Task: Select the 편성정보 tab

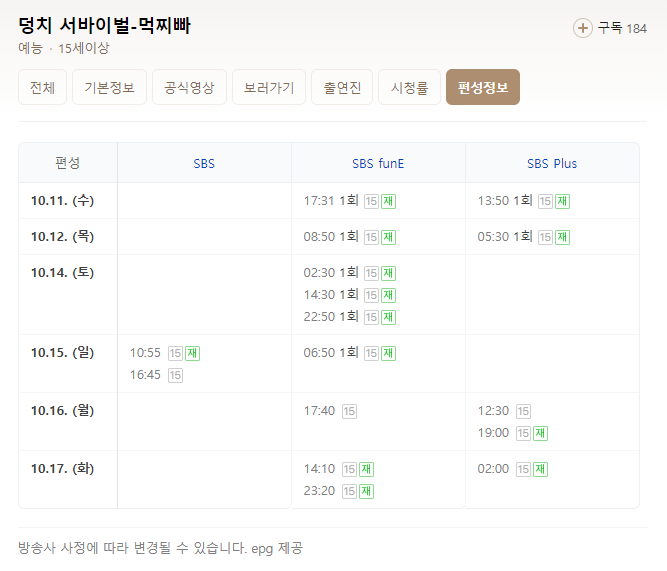Action: pos(483,87)
